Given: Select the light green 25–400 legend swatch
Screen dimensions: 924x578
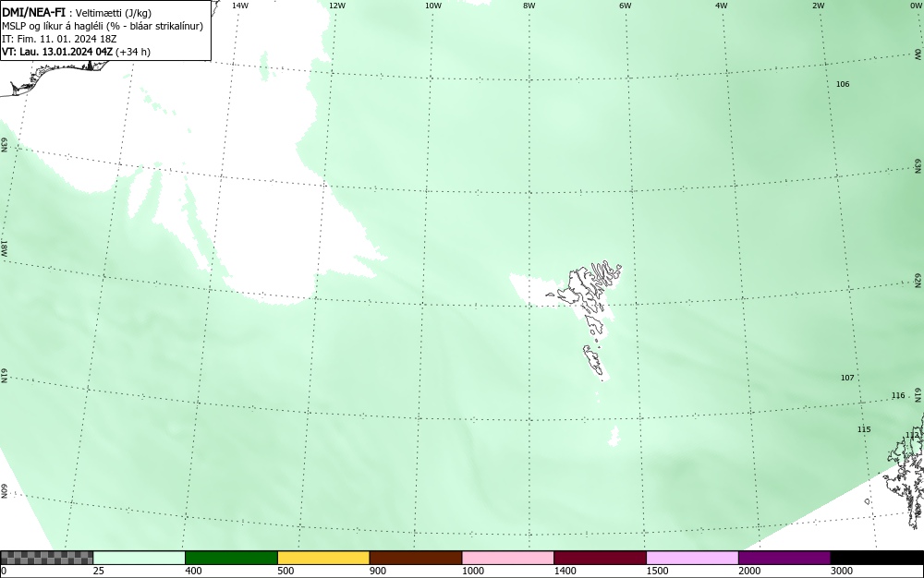Looking at the screenshot, I should (x=140, y=558).
